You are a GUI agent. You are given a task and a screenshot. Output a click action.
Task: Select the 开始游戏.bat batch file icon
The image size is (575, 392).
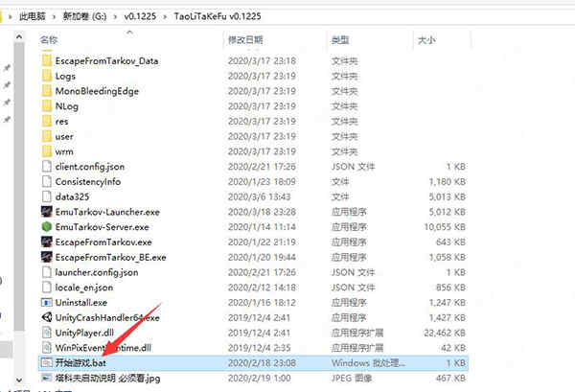tap(47, 362)
